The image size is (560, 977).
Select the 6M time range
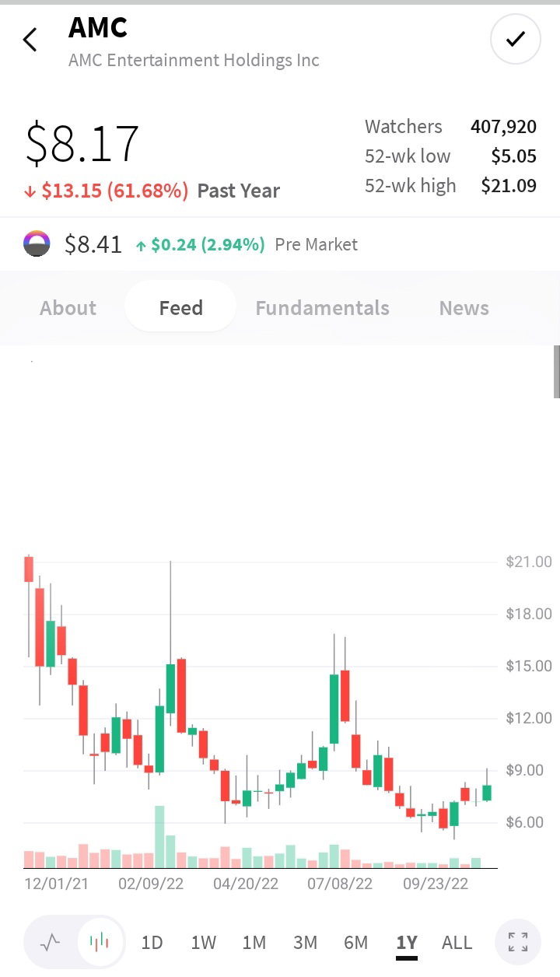coord(355,943)
